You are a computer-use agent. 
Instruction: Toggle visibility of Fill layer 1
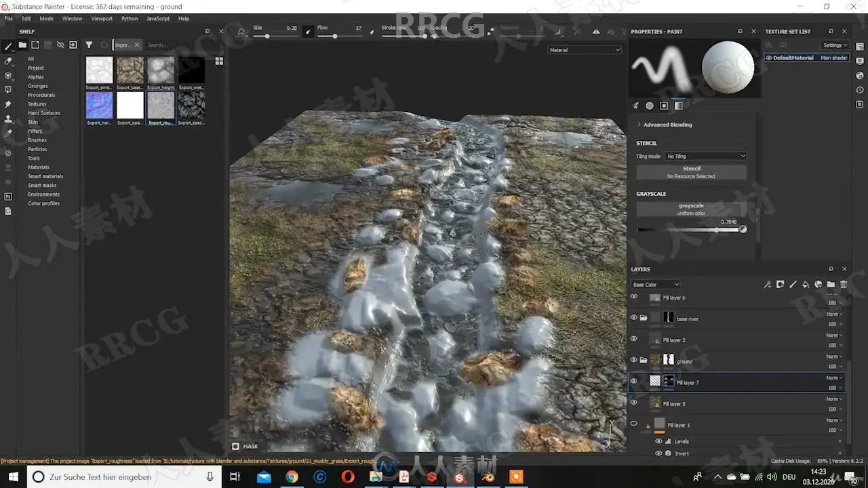634,424
